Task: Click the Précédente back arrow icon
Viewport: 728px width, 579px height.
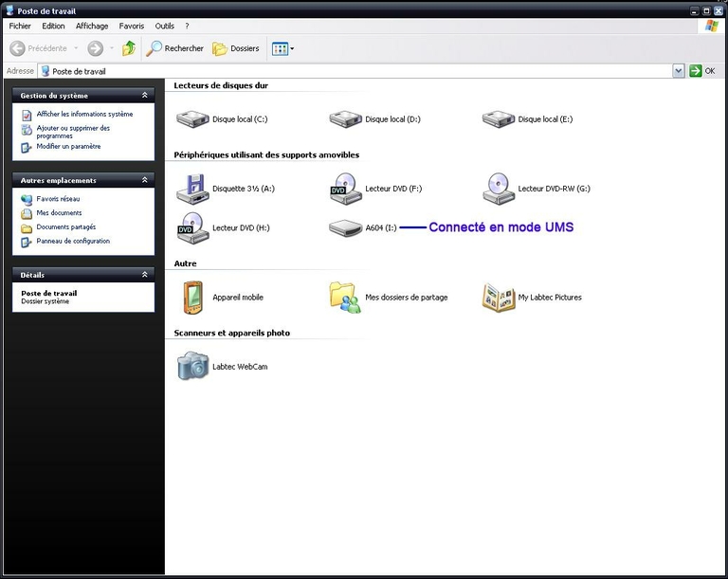Action: tap(17, 48)
